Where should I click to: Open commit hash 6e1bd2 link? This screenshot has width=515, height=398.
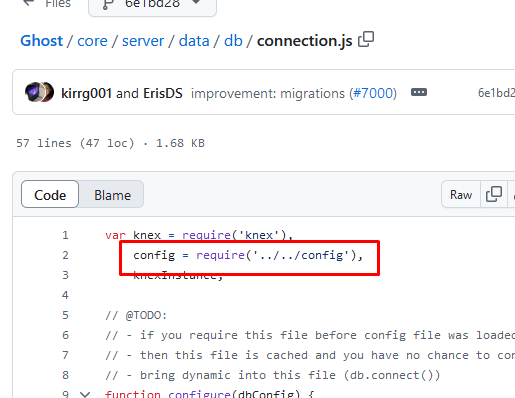(496, 93)
